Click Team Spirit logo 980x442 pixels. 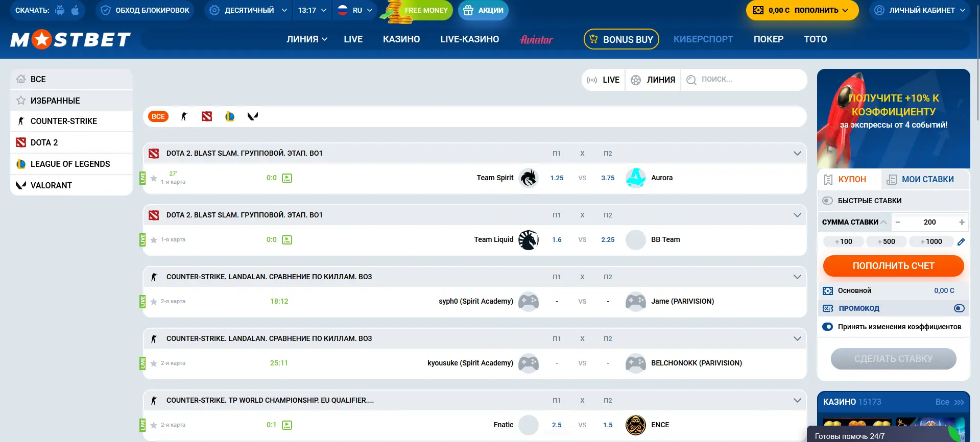click(x=529, y=178)
